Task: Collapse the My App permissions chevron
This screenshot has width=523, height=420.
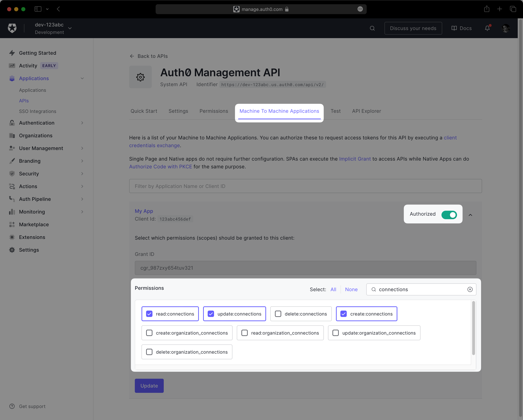Action: [470, 215]
